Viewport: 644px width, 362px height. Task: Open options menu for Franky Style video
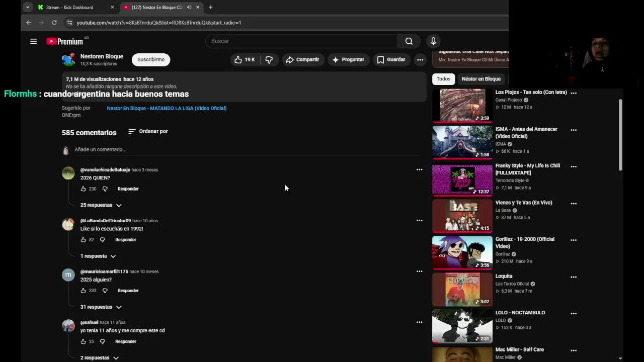(x=573, y=166)
